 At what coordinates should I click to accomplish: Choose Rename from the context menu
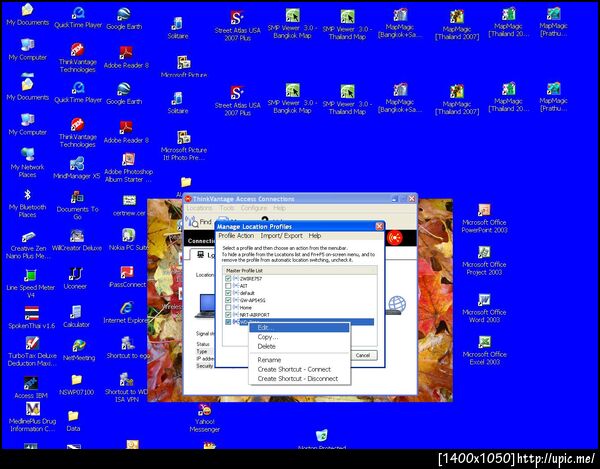pyautogui.click(x=299, y=360)
